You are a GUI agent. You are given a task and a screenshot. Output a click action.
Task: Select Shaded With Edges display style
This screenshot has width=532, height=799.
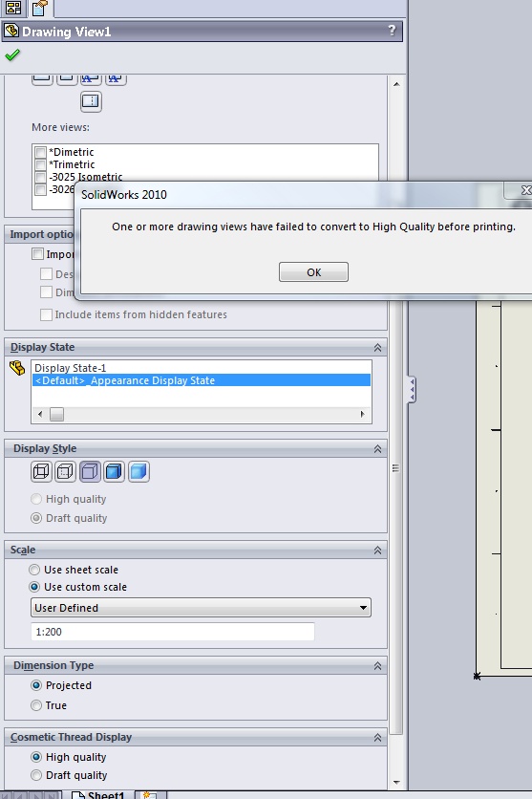pyautogui.click(x=114, y=472)
